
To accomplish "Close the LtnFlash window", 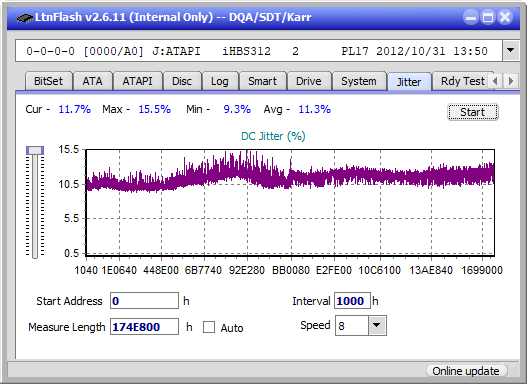I will coord(505,17).
